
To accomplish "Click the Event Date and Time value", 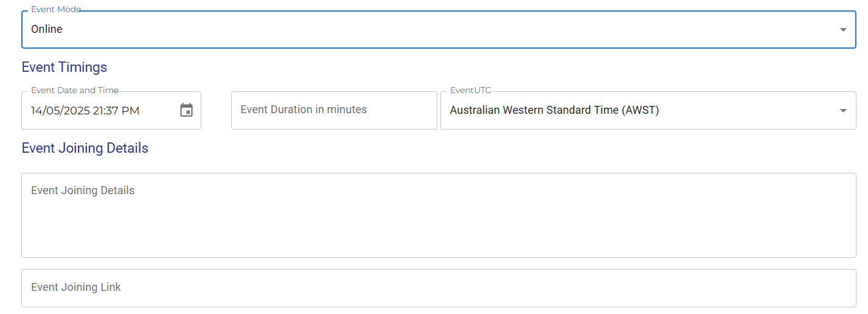I will click(85, 111).
